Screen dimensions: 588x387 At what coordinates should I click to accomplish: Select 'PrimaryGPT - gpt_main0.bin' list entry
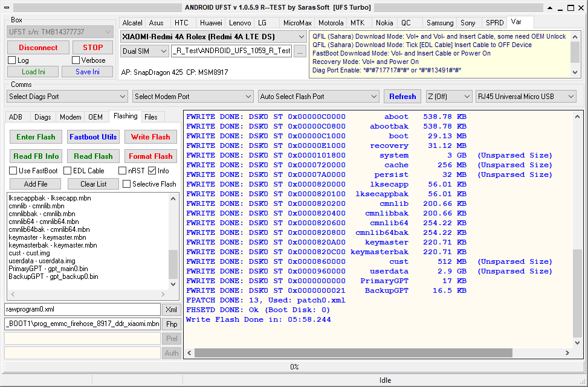(x=48, y=269)
